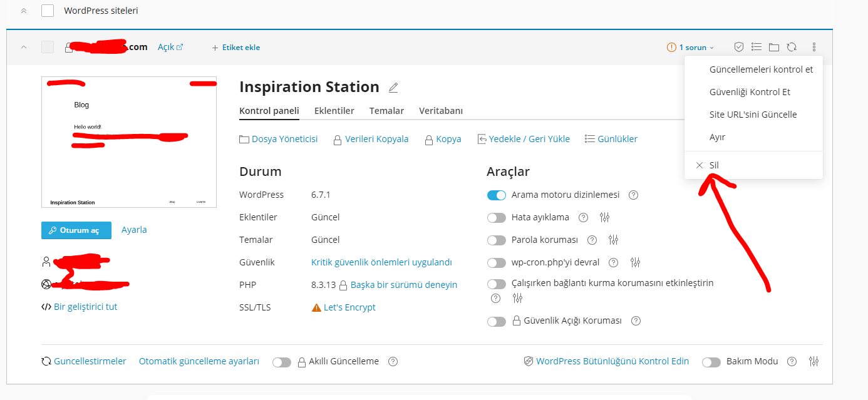The height and width of the screenshot is (400, 868).
Task: Collapse the site row chevron
Action: coord(24,47)
